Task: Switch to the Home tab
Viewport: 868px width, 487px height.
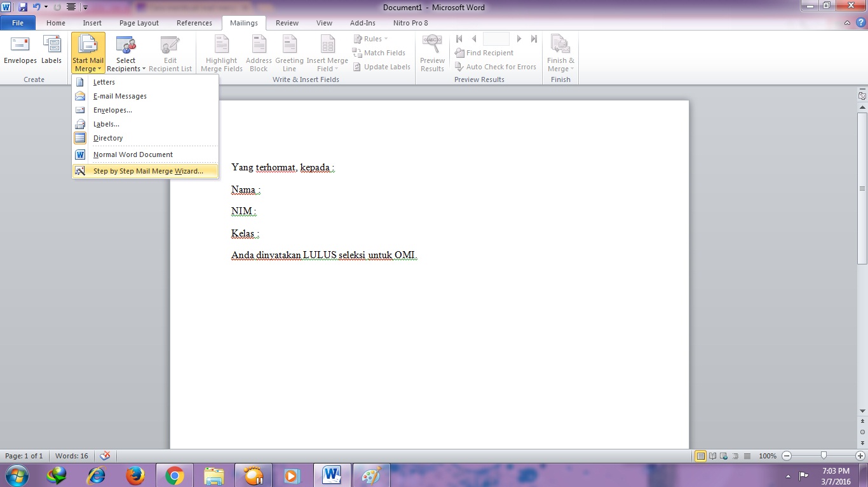Action: (x=56, y=23)
